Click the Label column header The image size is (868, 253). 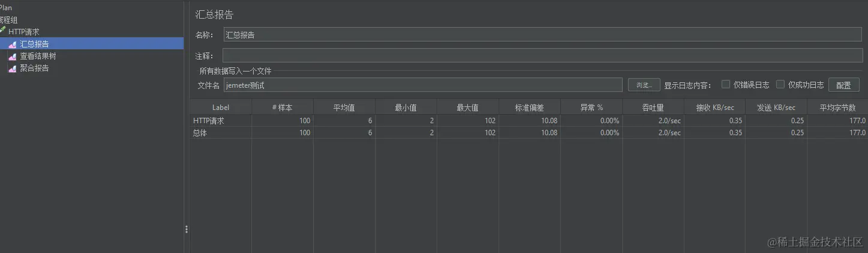pyautogui.click(x=221, y=108)
